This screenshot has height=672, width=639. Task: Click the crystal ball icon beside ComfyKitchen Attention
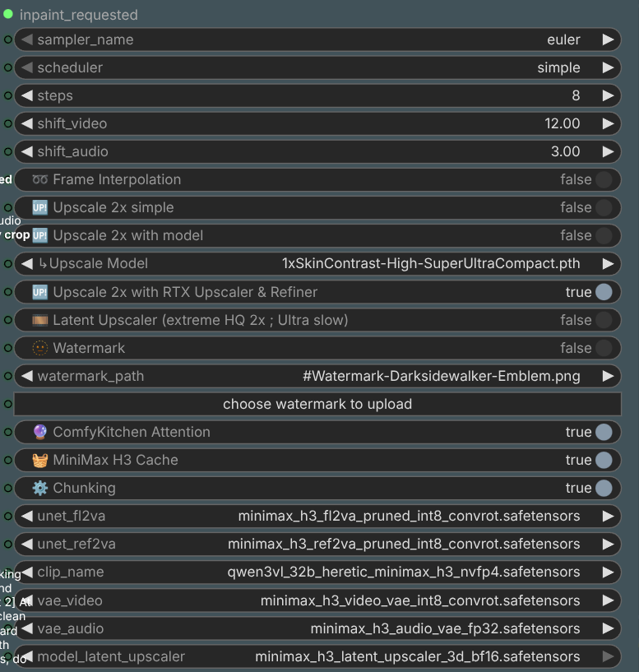click(x=39, y=432)
